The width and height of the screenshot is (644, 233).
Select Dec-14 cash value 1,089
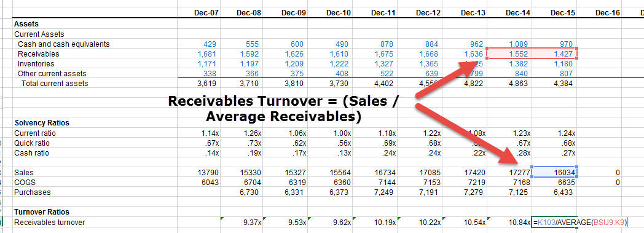(509, 44)
